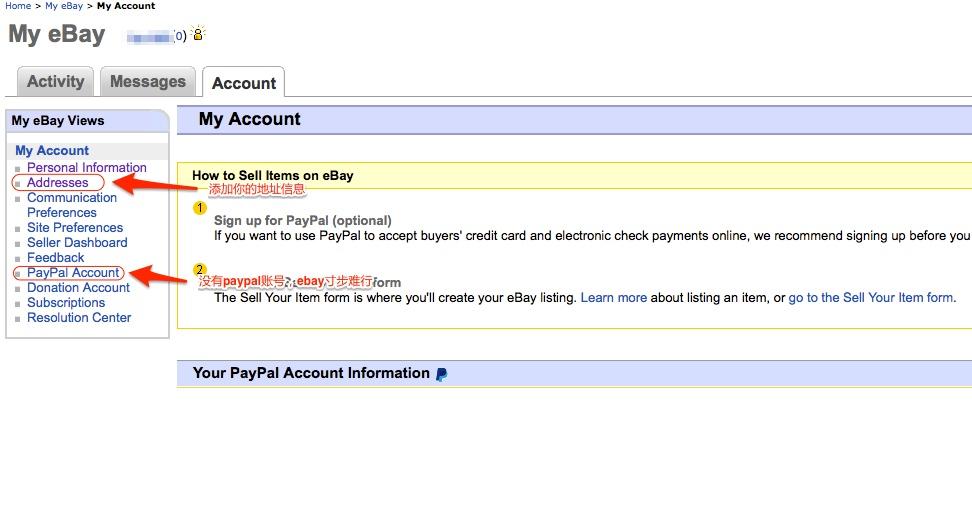Screen dimensions: 972x511
Task: Open Site Preferences link
Action: point(75,228)
